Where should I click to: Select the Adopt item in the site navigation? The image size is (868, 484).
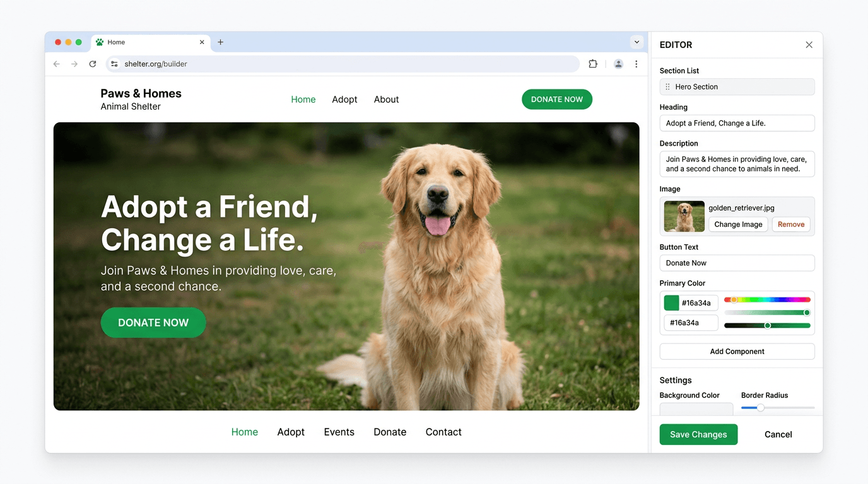(344, 99)
